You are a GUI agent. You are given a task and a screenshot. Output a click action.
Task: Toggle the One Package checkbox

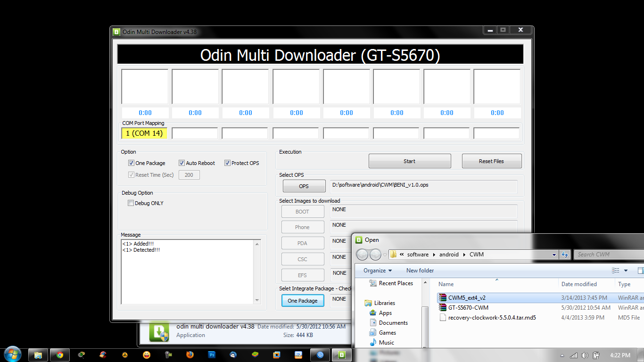[131, 163]
